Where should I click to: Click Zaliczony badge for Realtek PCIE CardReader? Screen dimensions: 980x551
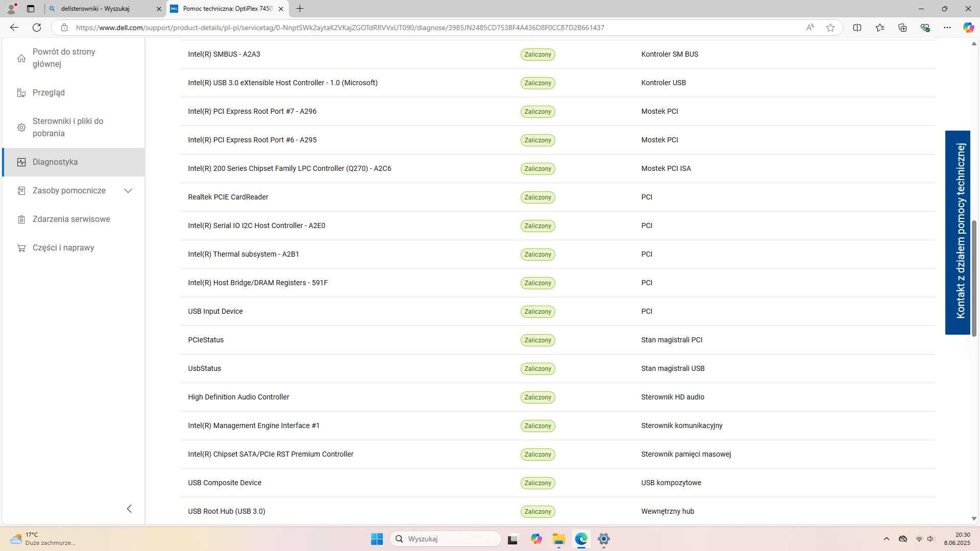point(537,197)
